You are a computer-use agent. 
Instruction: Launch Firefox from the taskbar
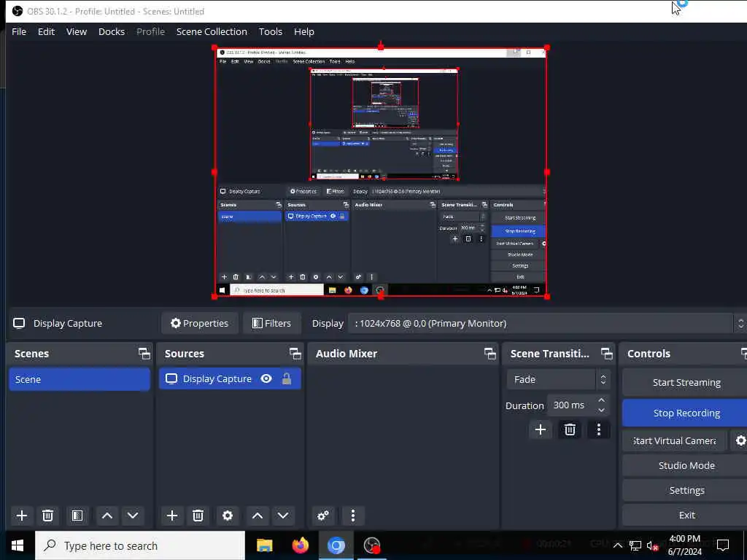point(300,545)
